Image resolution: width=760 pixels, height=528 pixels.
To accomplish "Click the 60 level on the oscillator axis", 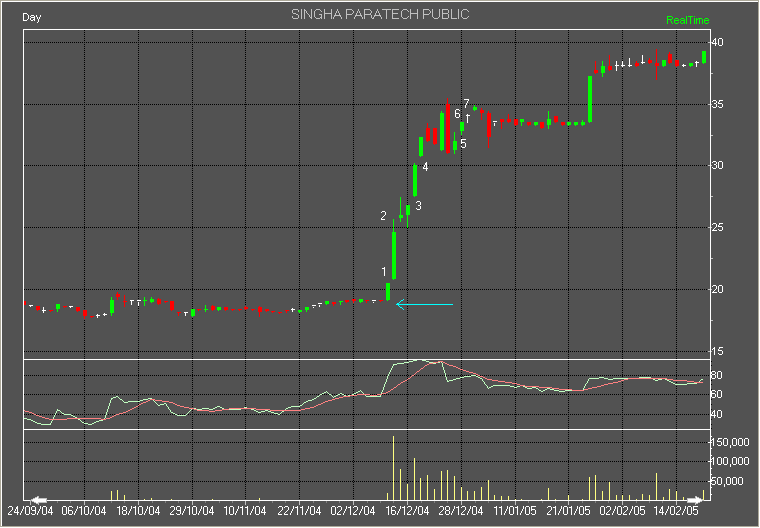I will (x=717, y=395).
